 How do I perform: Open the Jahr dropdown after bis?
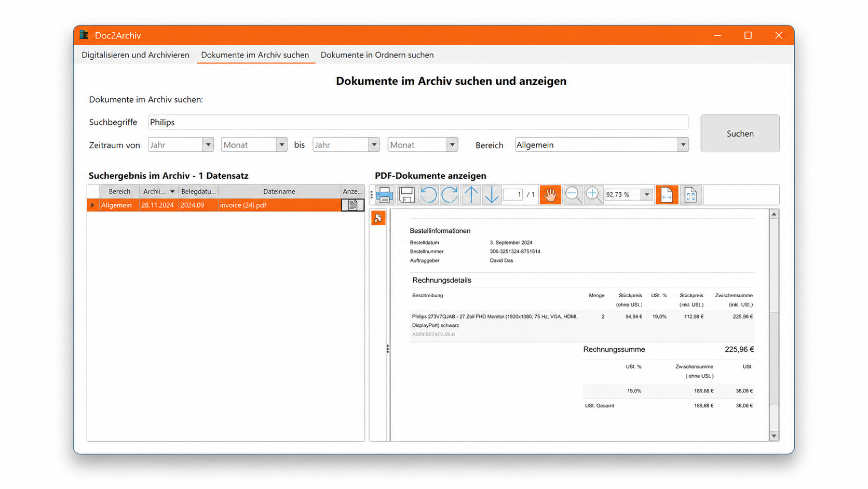pyautogui.click(x=374, y=144)
